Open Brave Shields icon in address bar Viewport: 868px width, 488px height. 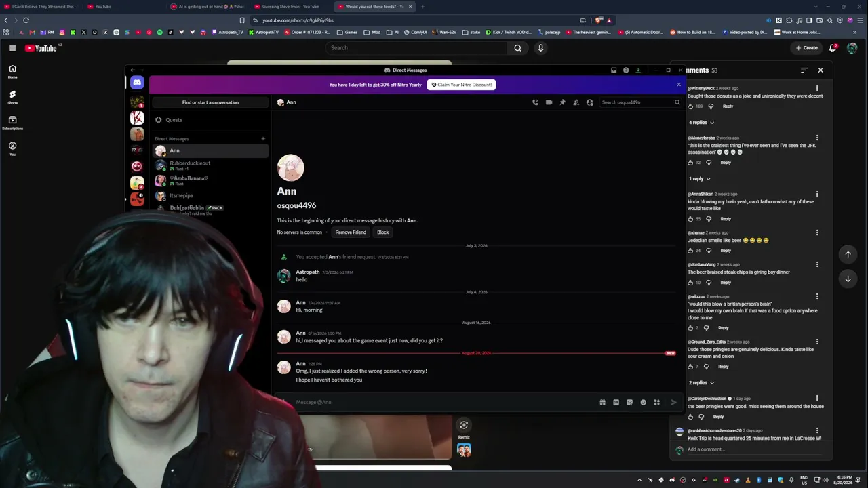click(x=599, y=20)
